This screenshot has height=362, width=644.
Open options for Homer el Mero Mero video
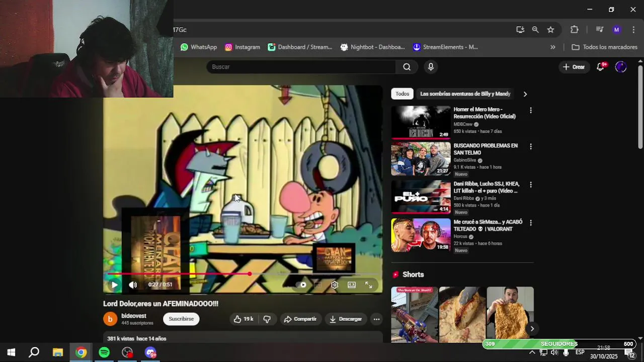(530, 110)
